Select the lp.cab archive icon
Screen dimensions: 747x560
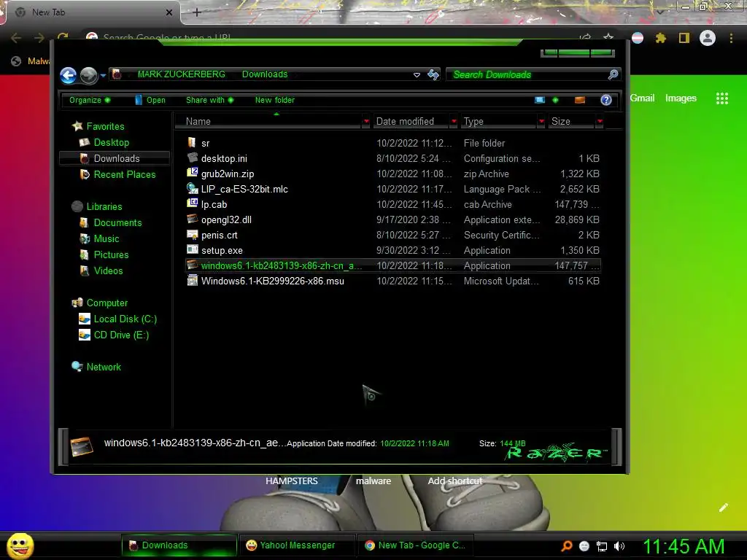(x=192, y=203)
